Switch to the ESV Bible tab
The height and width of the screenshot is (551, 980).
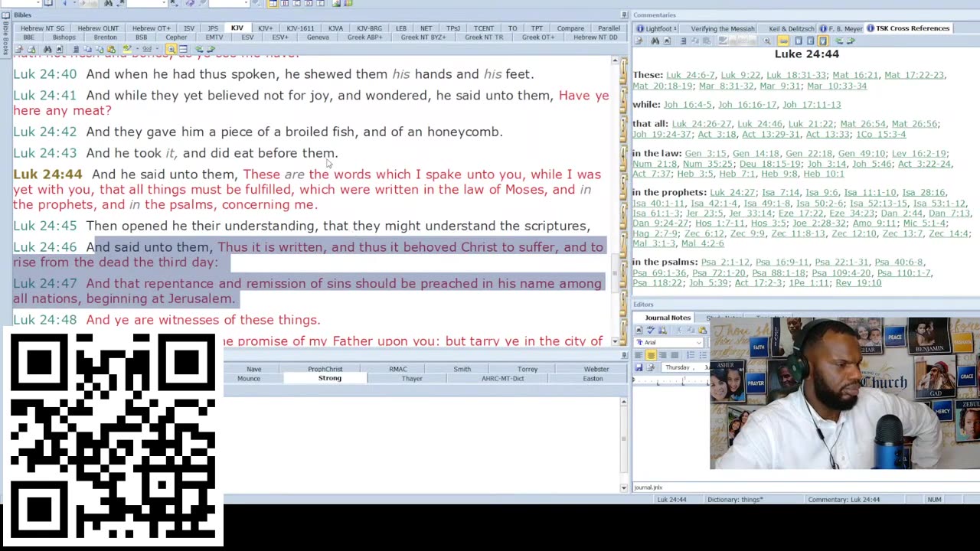[247, 37]
